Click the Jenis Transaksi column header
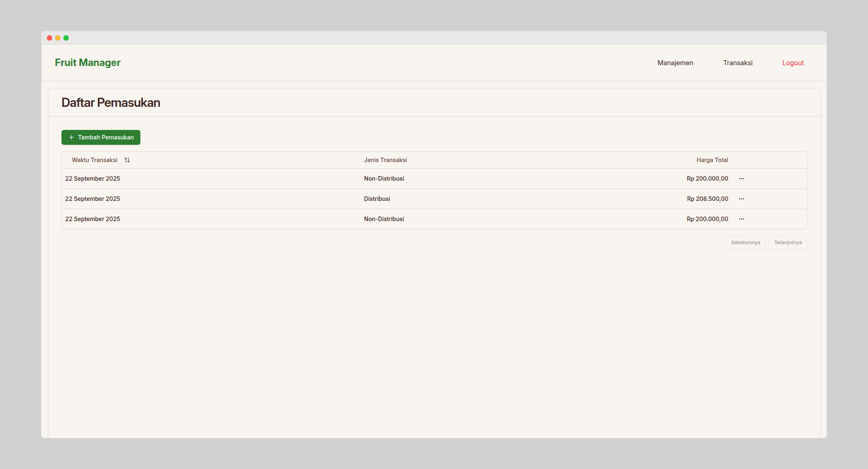The image size is (868, 469). pos(385,160)
